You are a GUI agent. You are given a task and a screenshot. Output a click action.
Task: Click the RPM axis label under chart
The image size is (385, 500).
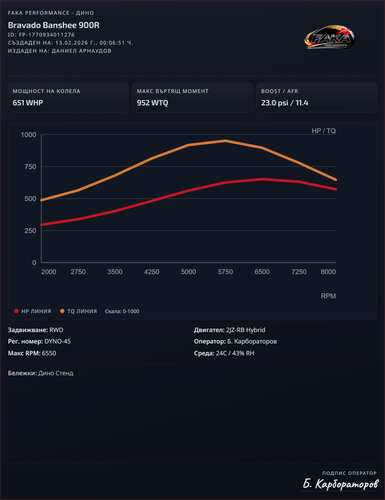(x=328, y=296)
